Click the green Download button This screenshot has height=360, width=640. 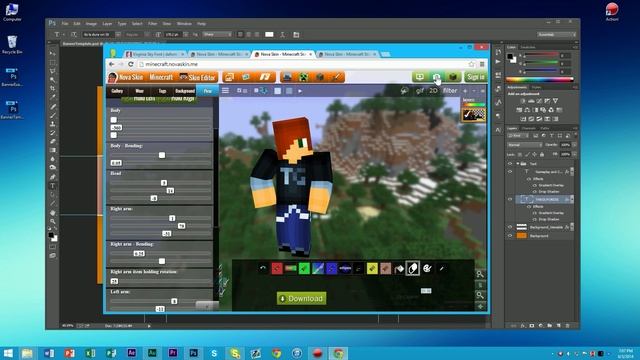(x=302, y=298)
